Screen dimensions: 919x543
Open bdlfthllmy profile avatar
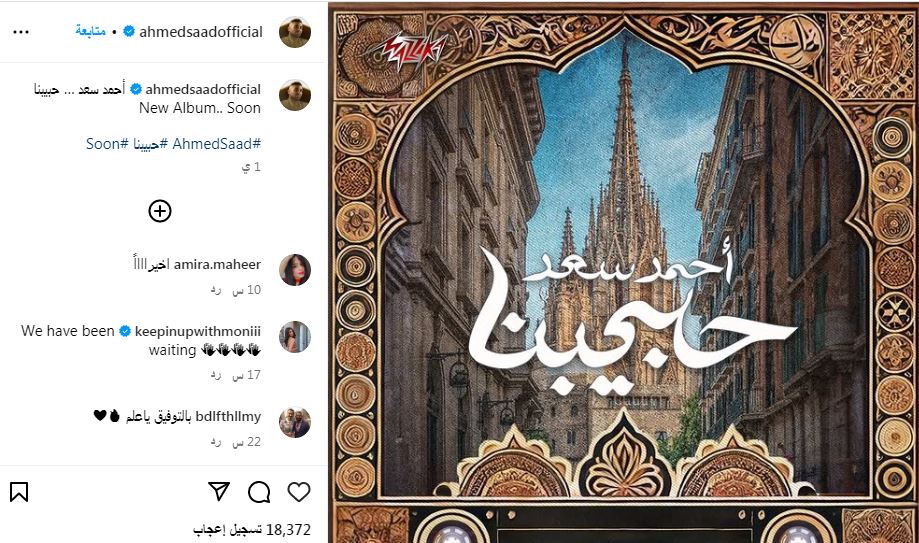point(295,422)
